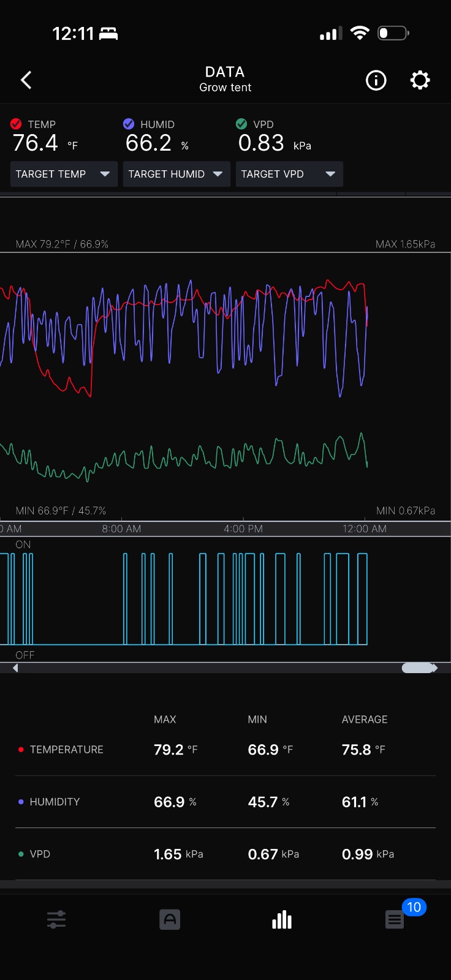Expand the TARGET VPD dropdown
451x980 pixels.
click(x=289, y=174)
